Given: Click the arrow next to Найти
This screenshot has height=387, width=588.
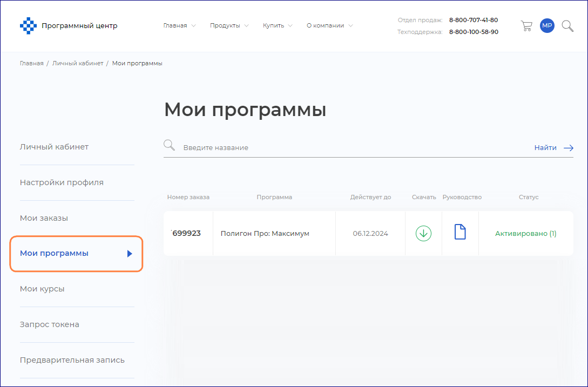Looking at the screenshot, I should coord(568,148).
